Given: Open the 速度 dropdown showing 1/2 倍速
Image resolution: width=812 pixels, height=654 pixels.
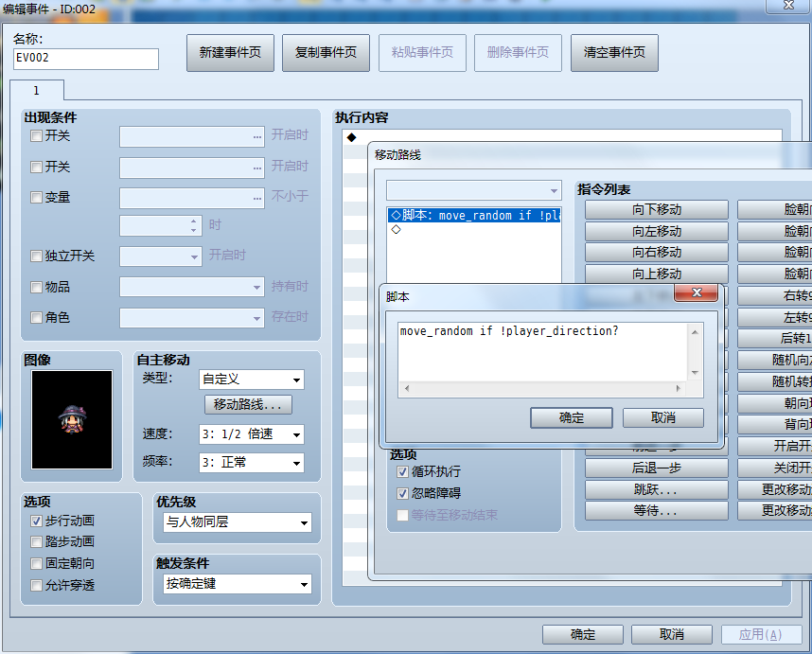Looking at the screenshot, I should [x=252, y=434].
